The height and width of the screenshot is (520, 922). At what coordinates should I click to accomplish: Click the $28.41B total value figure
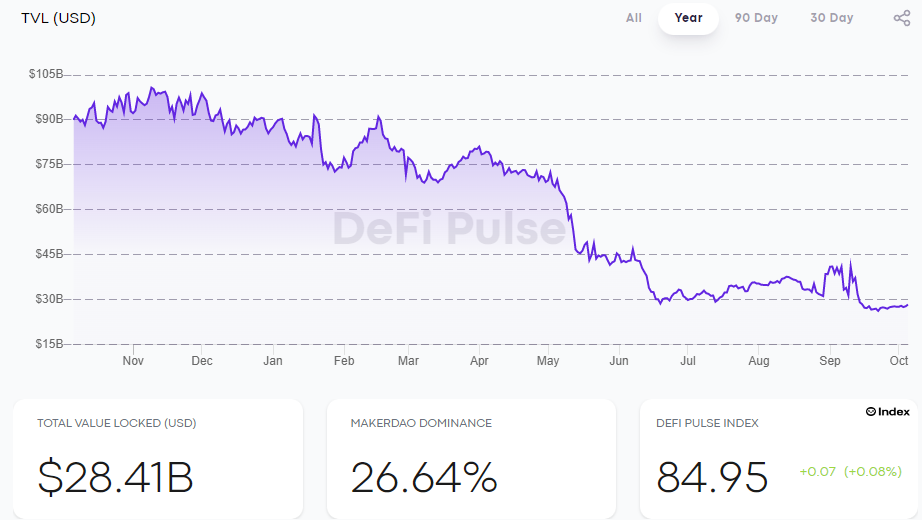click(115, 477)
